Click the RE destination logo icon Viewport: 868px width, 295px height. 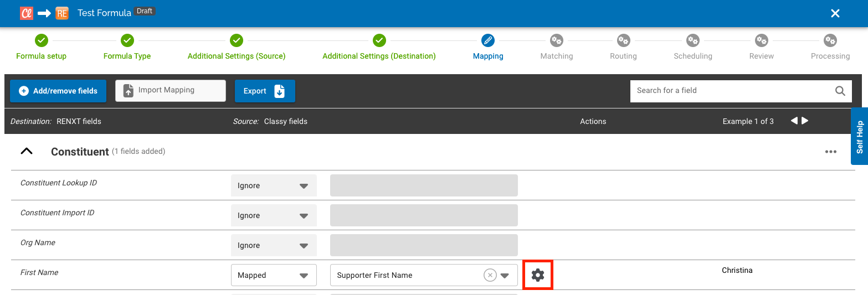pyautogui.click(x=61, y=13)
